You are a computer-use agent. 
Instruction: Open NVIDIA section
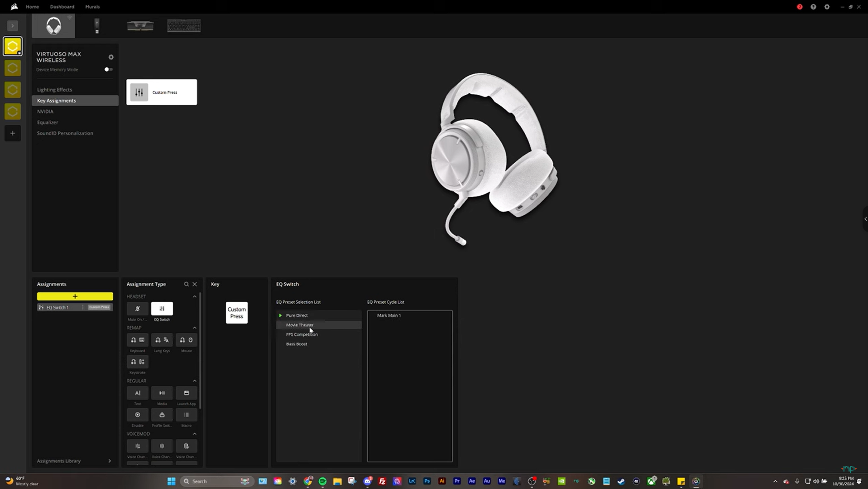[75, 111]
